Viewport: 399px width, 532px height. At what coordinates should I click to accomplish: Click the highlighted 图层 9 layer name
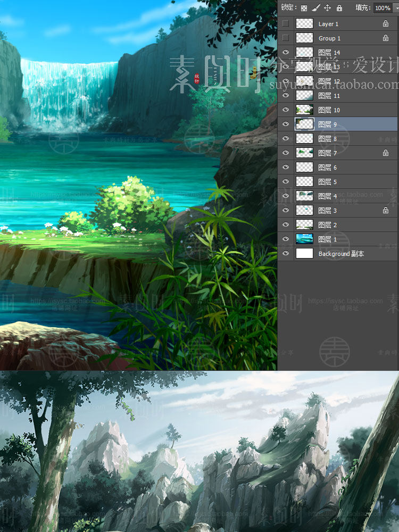(327, 124)
